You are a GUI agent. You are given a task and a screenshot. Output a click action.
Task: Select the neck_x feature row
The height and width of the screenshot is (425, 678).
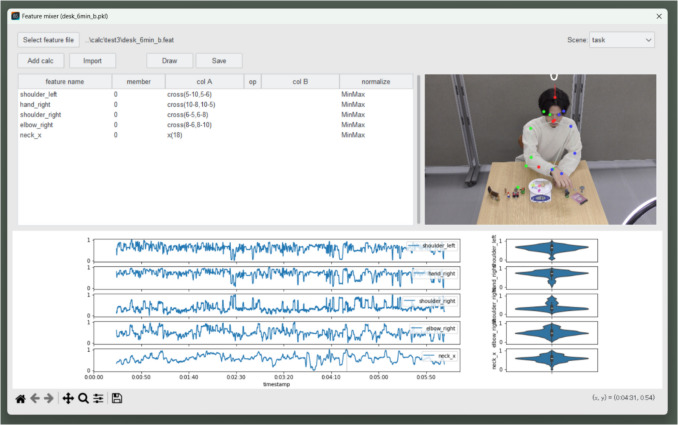pyautogui.click(x=215, y=135)
